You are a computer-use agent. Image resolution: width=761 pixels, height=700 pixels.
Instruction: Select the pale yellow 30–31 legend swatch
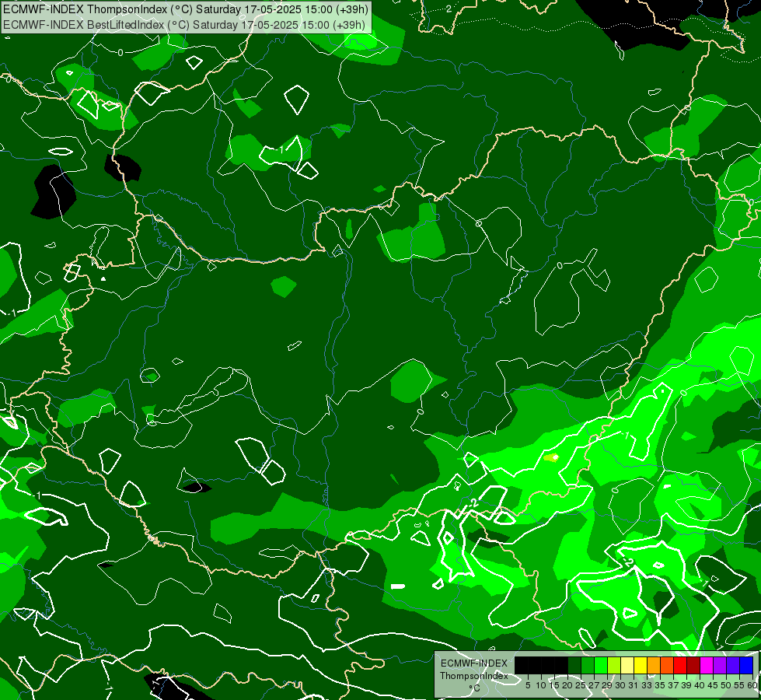627,665
